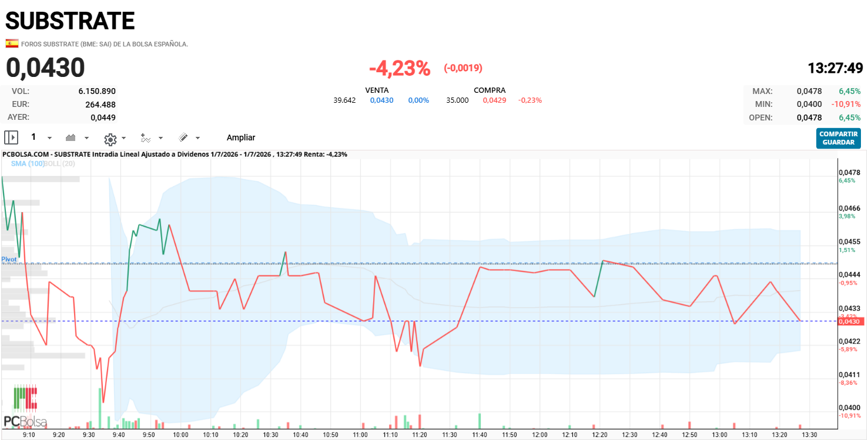Viewport: 868px width, 440px height.
Task: Expand the settings gear dropdown arrow
Action: click(x=123, y=138)
